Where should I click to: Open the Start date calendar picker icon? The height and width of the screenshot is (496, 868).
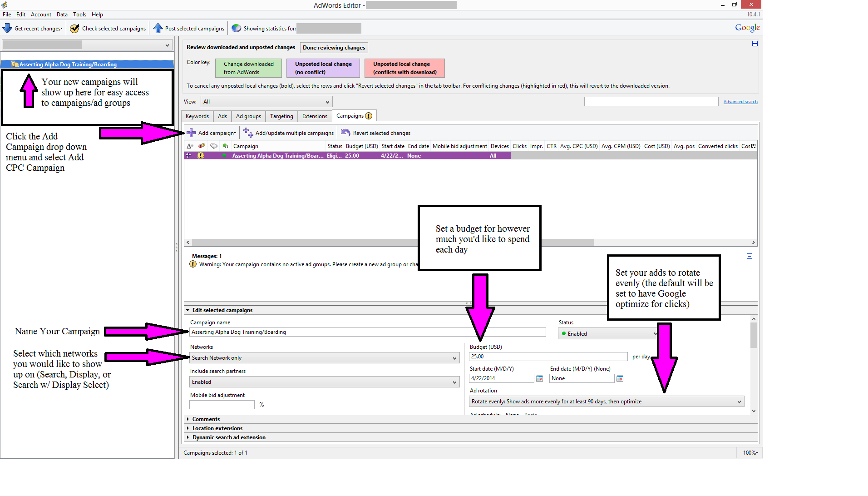pyautogui.click(x=539, y=378)
